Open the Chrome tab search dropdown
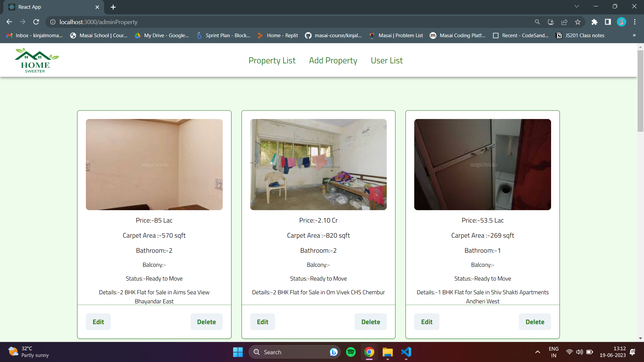The image size is (644, 362). point(577,7)
